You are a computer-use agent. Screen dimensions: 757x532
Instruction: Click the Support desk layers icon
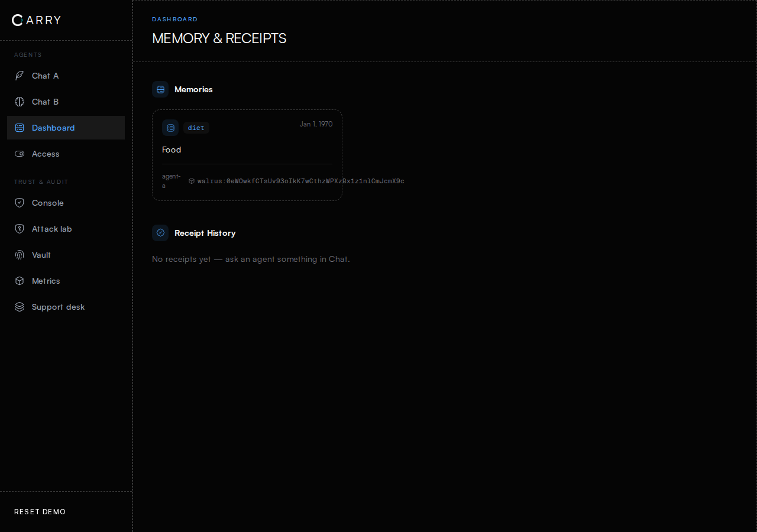(20, 307)
